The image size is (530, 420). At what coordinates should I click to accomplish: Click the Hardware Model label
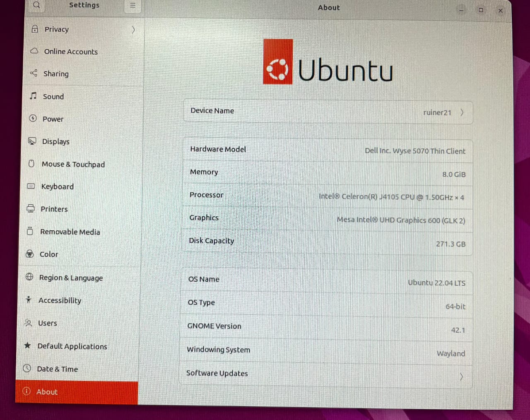coord(218,149)
